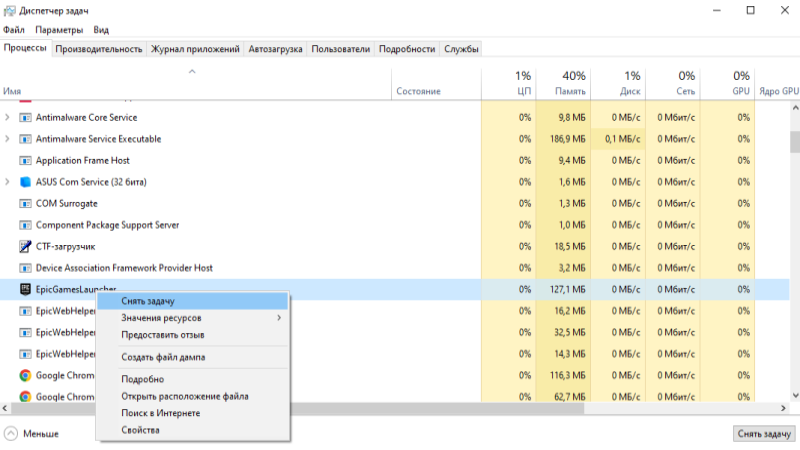Select the COM Surrogate process name
Viewport: 800px width, 450px height.
pos(66,204)
